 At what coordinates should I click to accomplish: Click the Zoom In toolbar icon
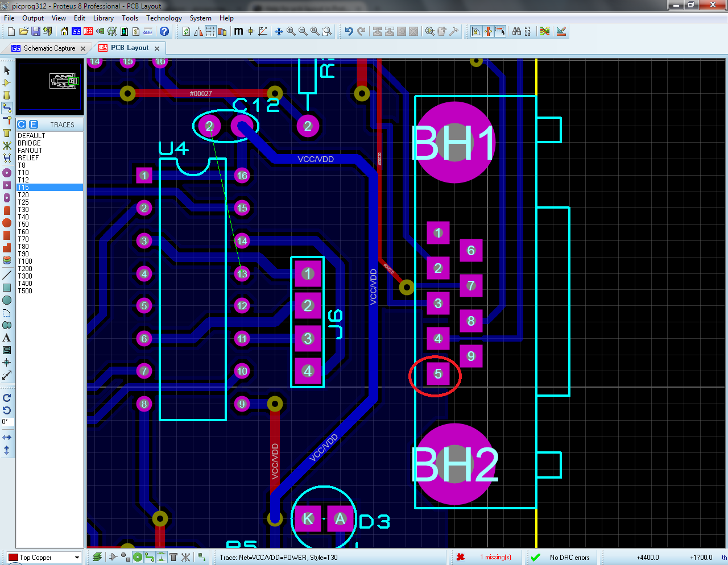tap(291, 31)
